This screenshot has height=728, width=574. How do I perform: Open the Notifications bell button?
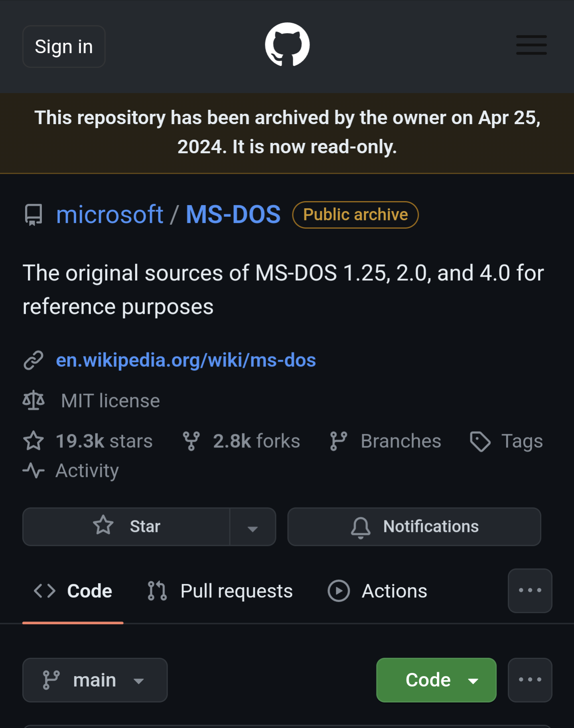tap(414, 526)
